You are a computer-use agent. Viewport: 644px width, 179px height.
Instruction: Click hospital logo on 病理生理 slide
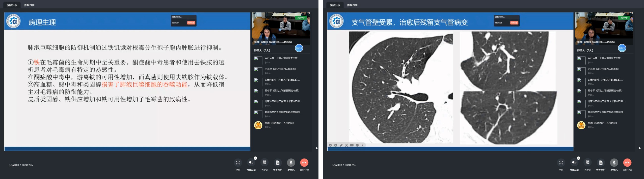click(14, 21)
